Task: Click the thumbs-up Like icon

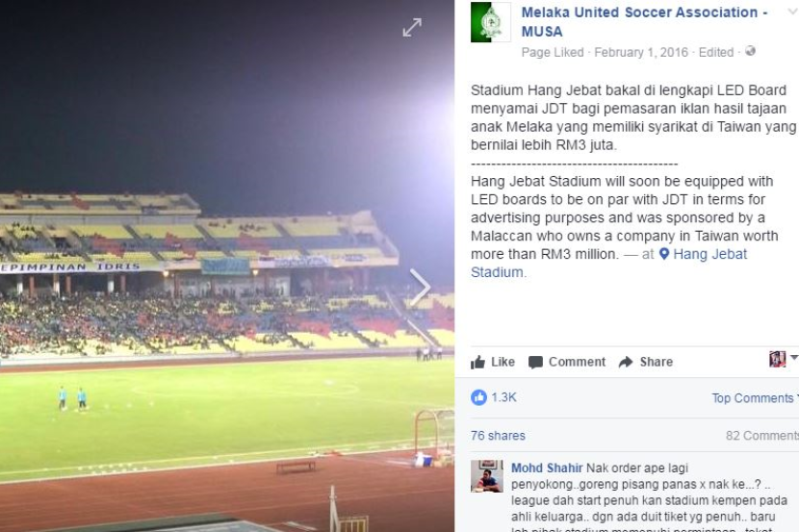Action: point(478,363)
